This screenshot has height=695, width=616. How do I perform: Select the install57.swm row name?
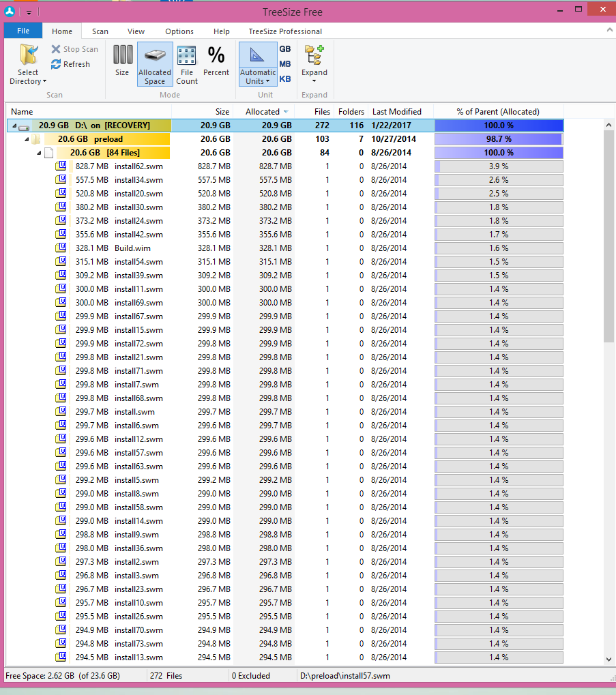click(138, 453)
